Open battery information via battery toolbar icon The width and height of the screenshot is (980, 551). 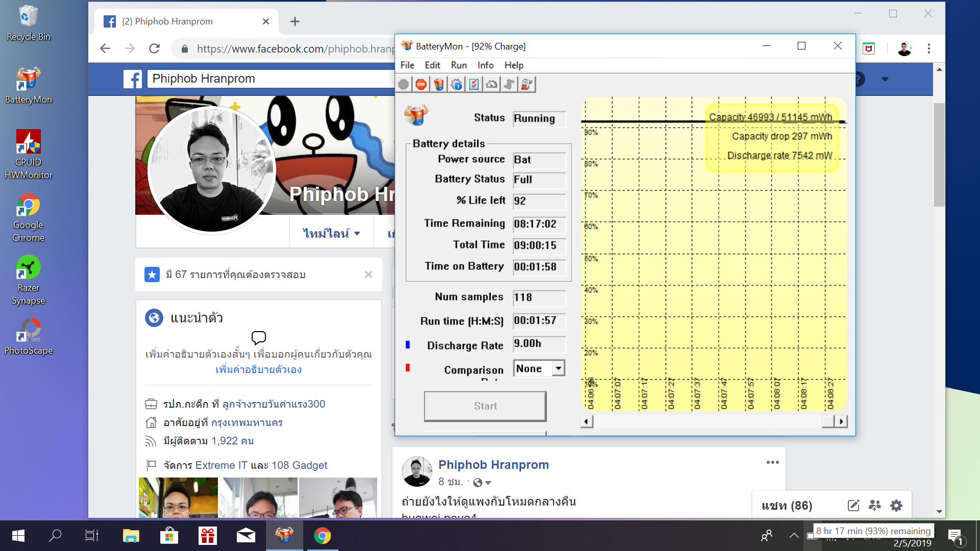point(439,84)
